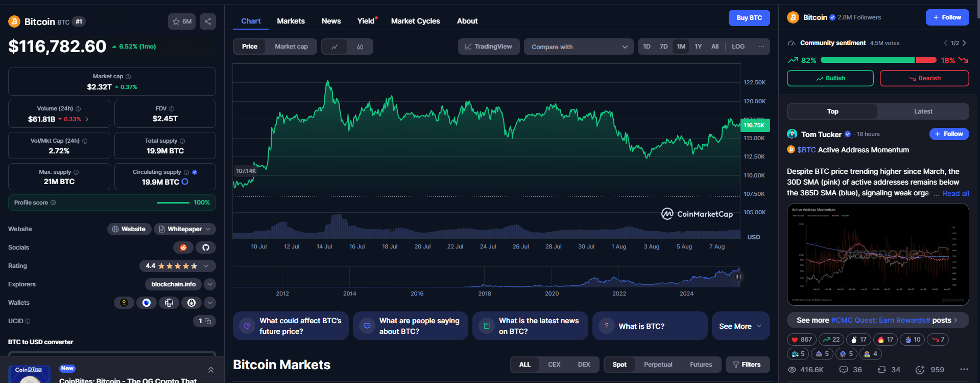
Task: Select Top posts toggle
Action: click(832, 111)
